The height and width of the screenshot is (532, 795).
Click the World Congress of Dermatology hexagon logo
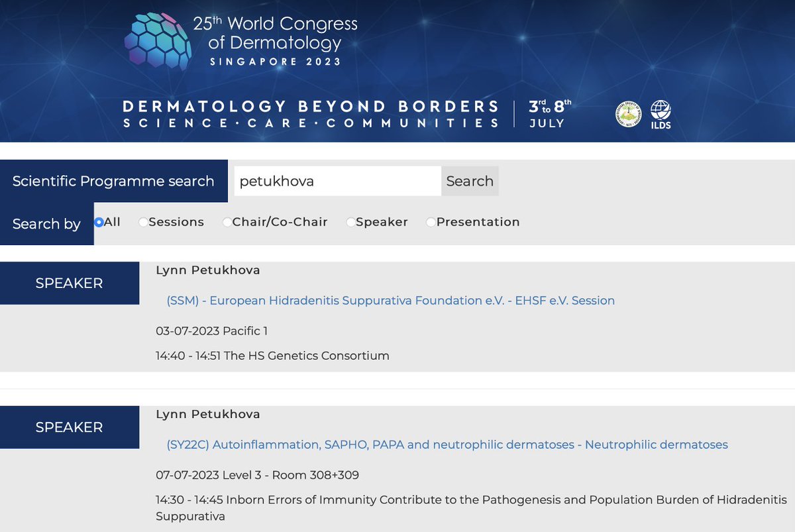158,40
